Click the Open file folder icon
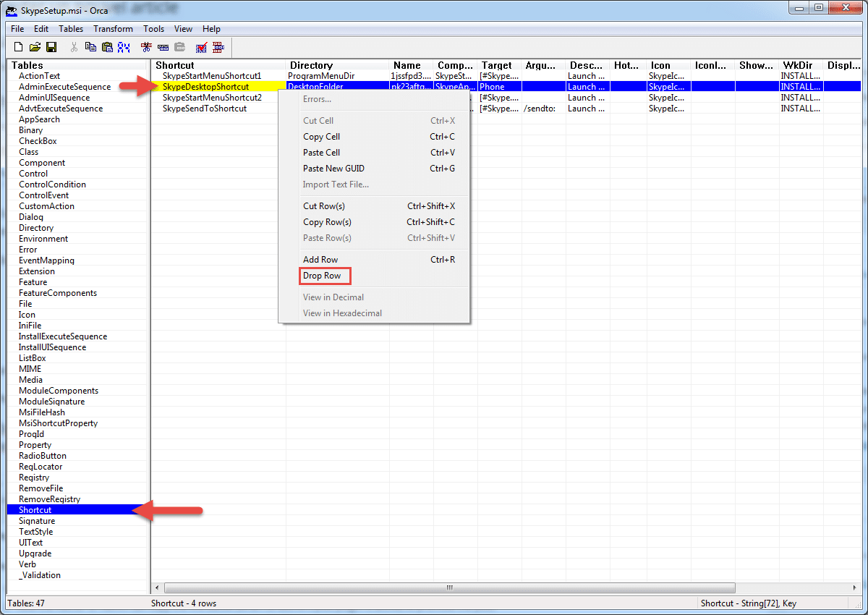The height and width of the screenshot is (615, 868). (x=35, y=47)
